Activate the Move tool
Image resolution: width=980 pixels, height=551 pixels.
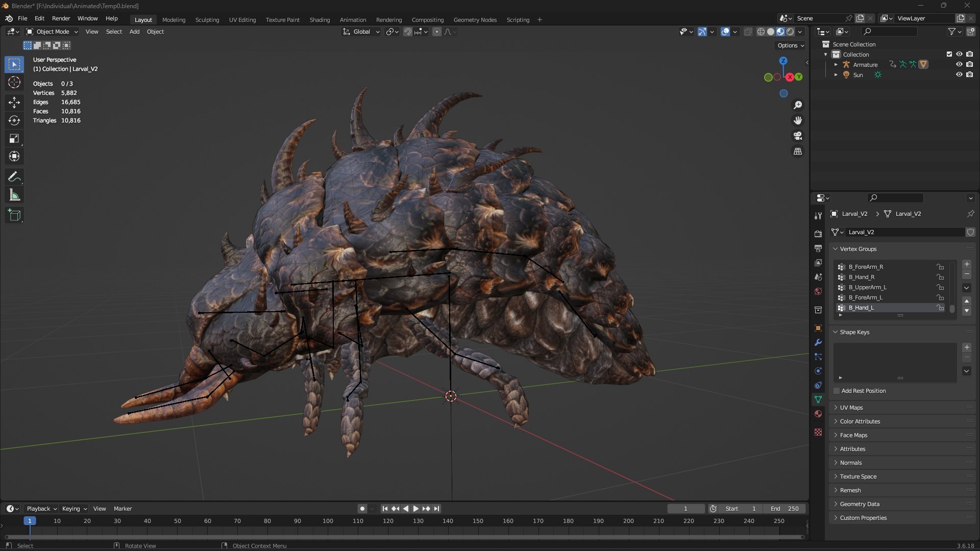click(x=14, y=103)
